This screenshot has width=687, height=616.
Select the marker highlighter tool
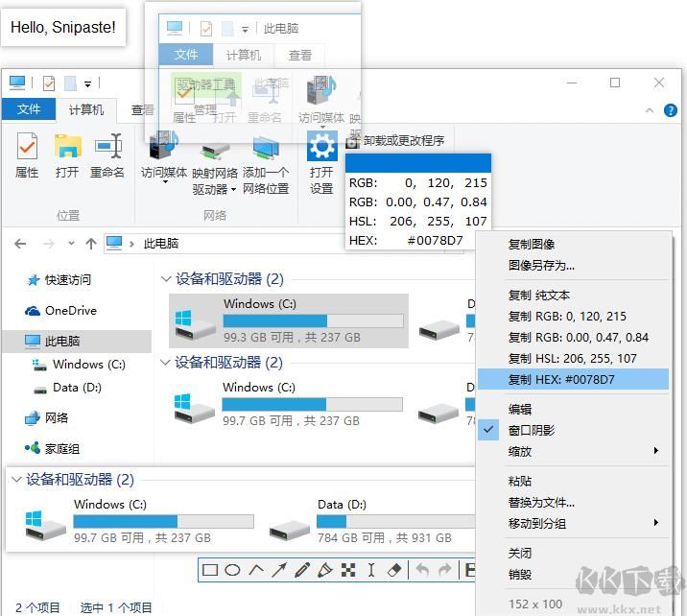point(324,570)
